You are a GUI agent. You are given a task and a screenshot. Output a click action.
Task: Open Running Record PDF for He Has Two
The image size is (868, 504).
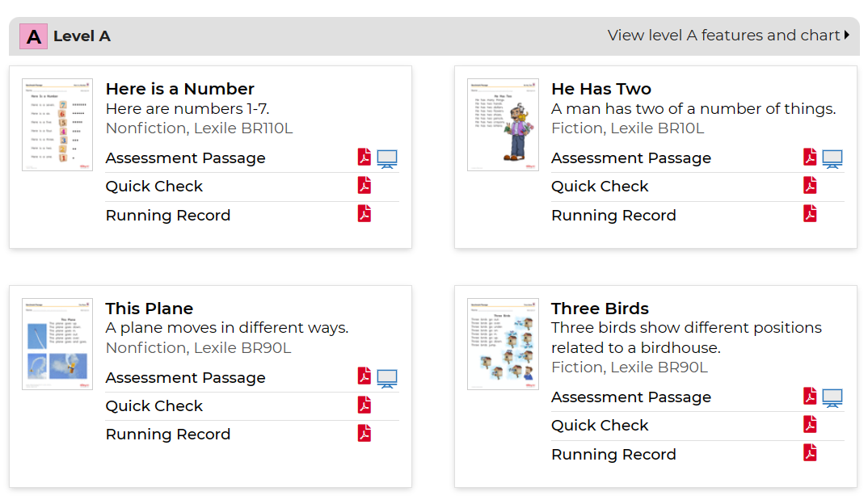click(x=810, y=214)
